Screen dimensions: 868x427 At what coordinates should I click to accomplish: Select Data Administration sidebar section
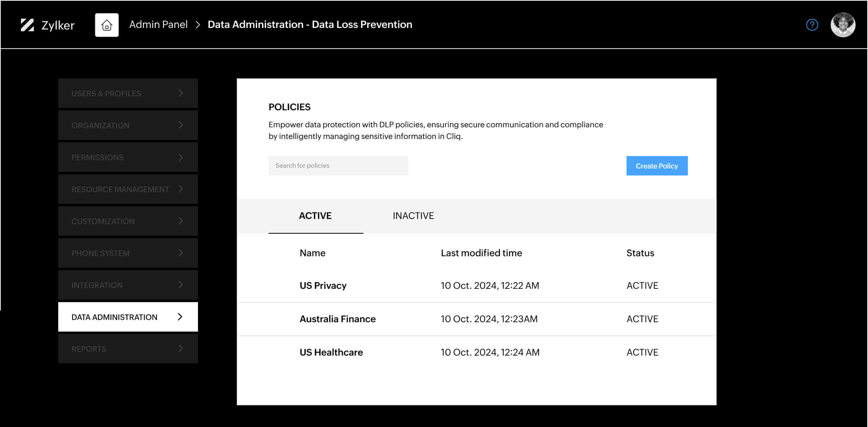coord(128,317)
